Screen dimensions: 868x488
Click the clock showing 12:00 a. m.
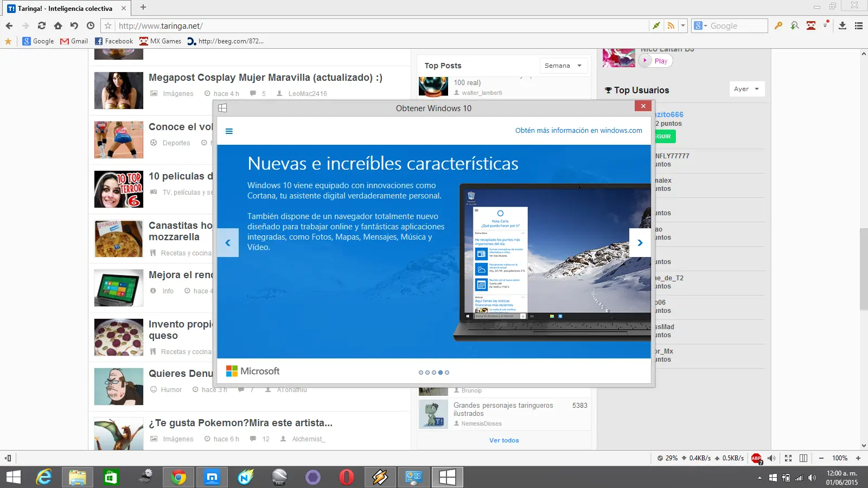point(842,473)
